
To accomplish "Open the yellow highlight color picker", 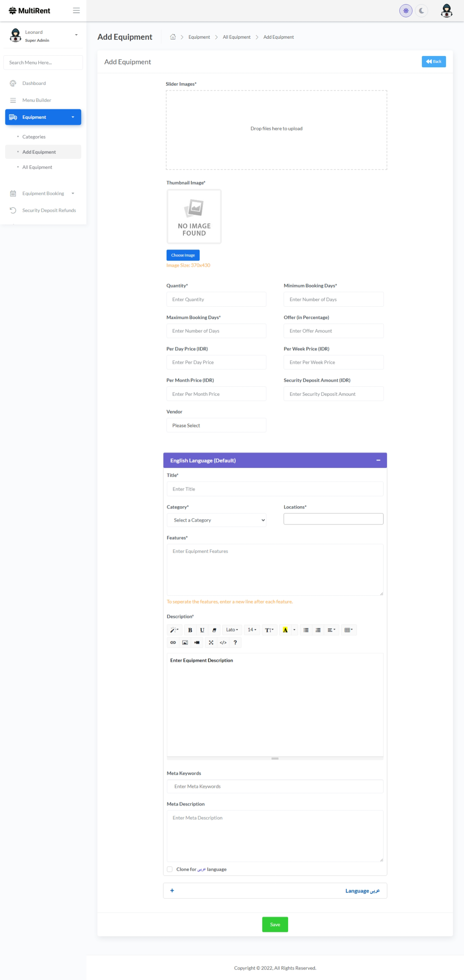I will point(294,630).
